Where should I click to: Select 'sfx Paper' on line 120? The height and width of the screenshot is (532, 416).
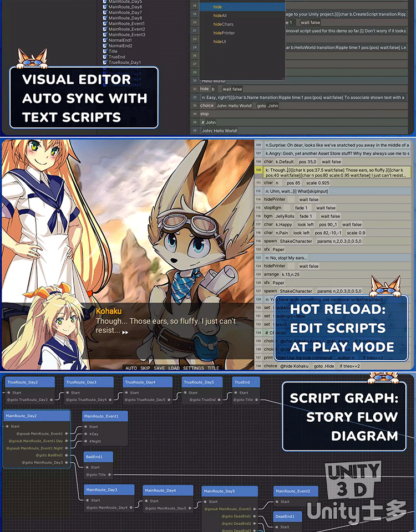tap(274, 249)
